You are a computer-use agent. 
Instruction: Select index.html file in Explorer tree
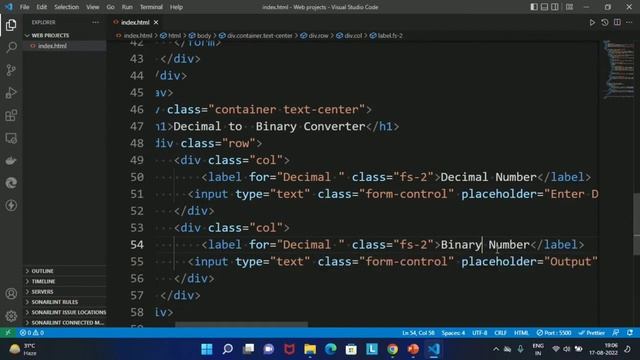click(65, 46)
